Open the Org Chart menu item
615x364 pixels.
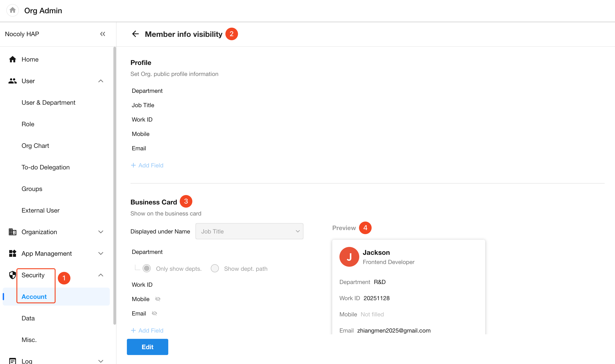(x=35, y=146)
